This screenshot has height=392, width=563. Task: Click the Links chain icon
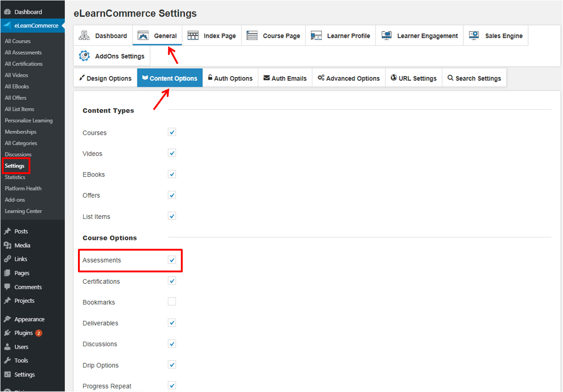7,259
